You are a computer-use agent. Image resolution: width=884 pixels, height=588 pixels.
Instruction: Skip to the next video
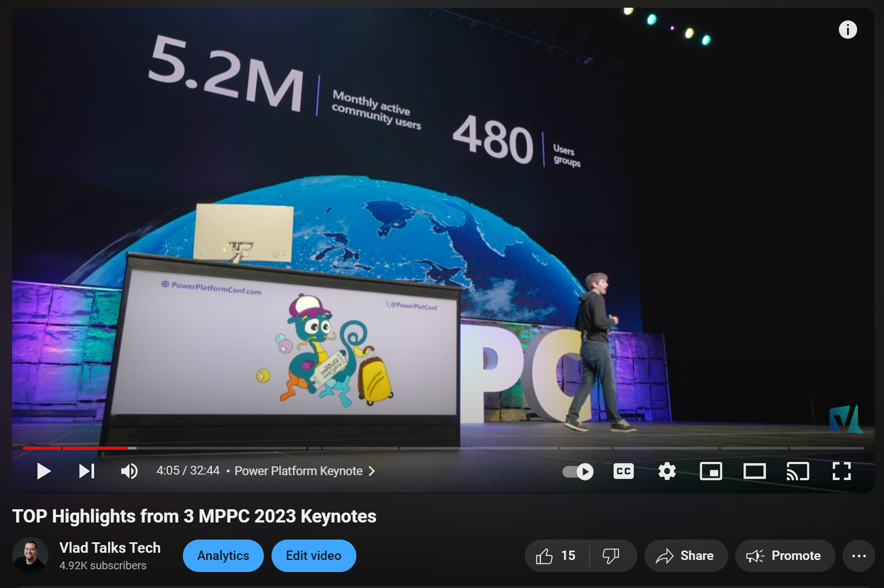click(86, 471)
